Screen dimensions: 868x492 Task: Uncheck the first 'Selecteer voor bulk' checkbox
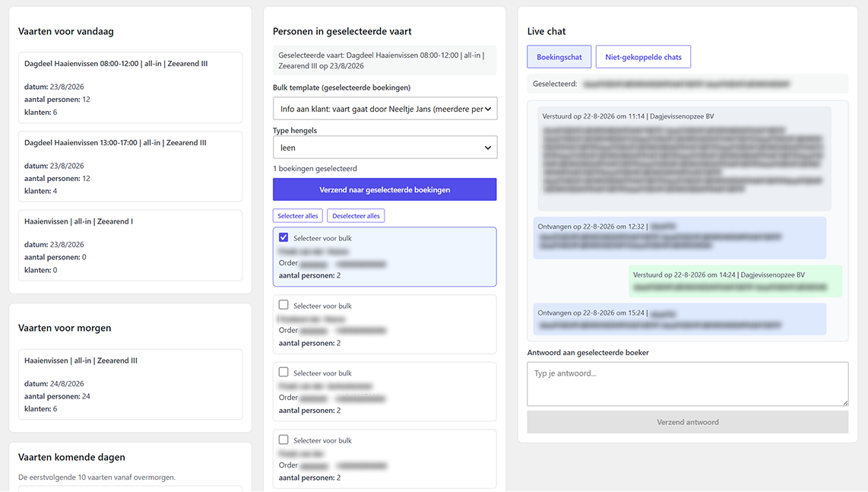pyautogui.click(x=284, y=237)
